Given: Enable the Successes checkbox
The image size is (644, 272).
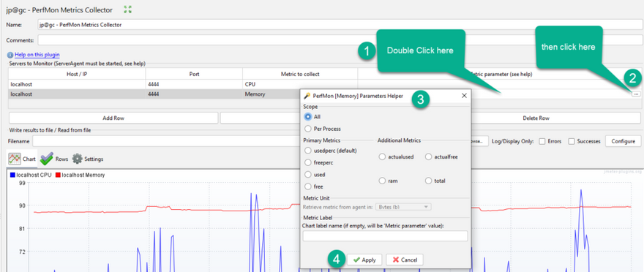Looking at the screenshot, I should coord(572,142).
